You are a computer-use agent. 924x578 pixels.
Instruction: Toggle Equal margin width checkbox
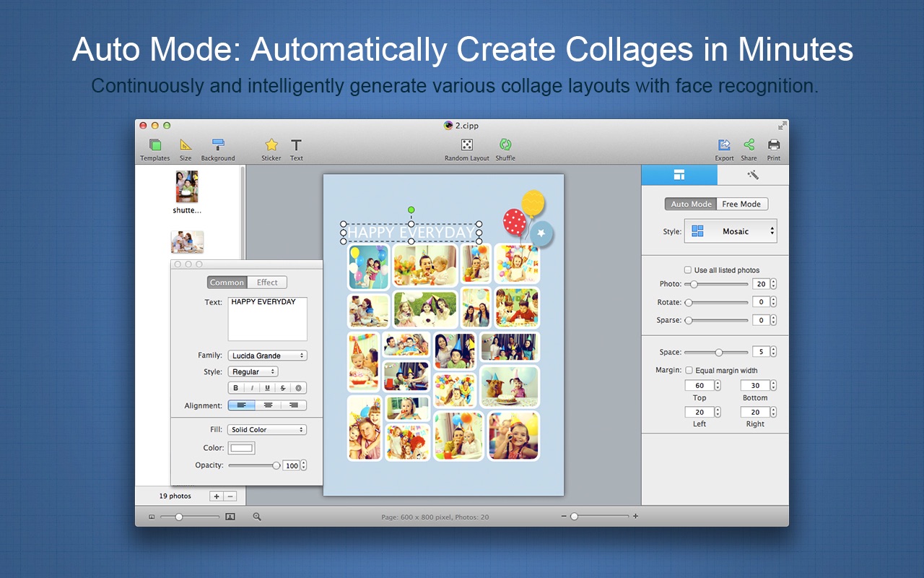(689, 371)
